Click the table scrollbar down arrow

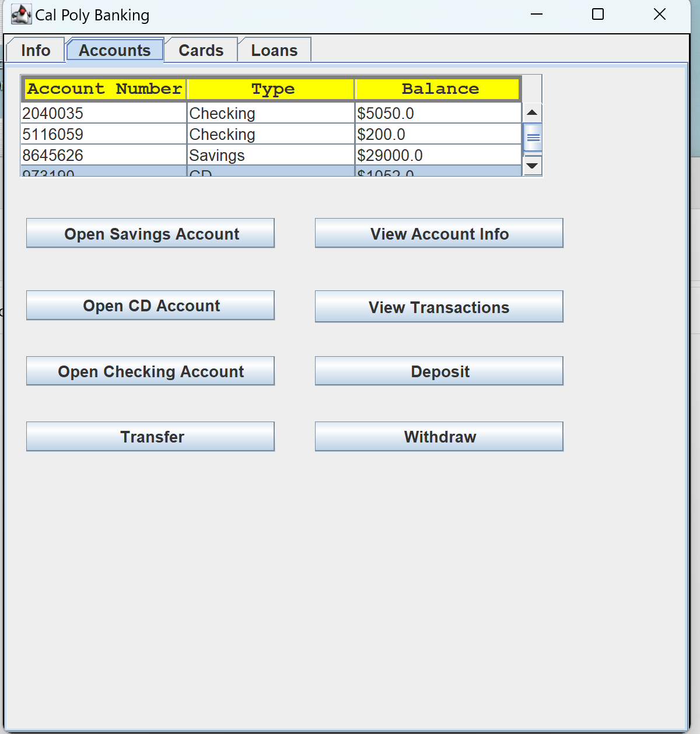[x=532, y=166]
